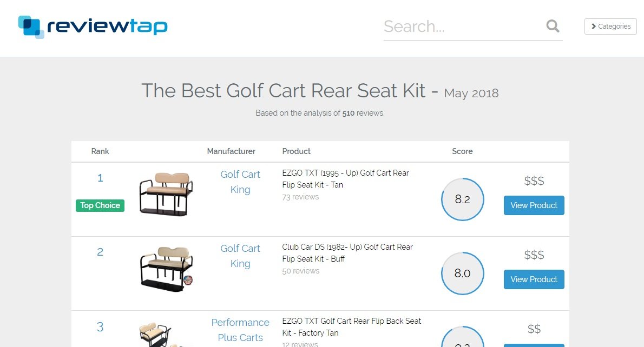Click the 8.0 score circle
The image size is (644, 347).
(463, 273)
